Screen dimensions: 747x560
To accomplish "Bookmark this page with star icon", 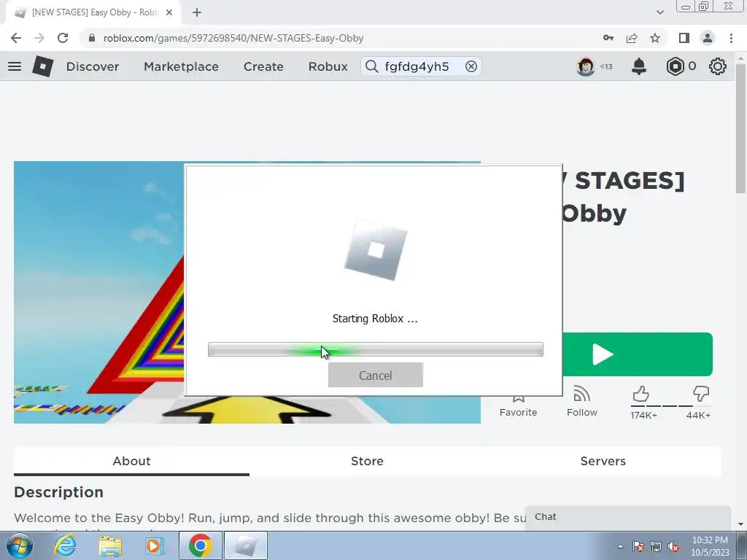I will (x=655, y=38).
